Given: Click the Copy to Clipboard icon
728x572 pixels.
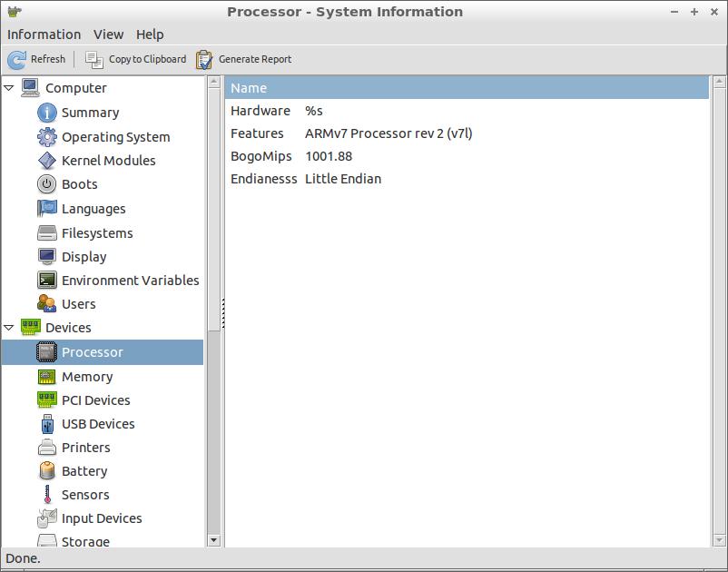Looking at the screenshot, I should (94, 60).
